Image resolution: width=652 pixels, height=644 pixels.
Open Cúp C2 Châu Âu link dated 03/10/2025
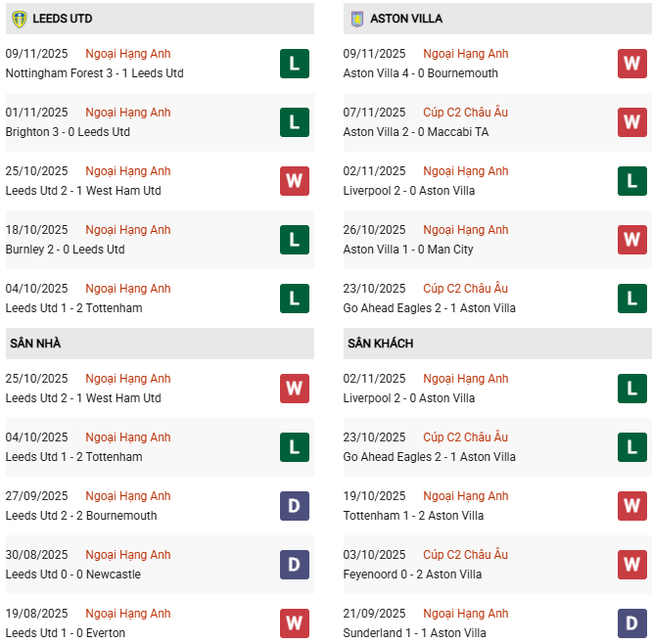(x=465, y=555)
